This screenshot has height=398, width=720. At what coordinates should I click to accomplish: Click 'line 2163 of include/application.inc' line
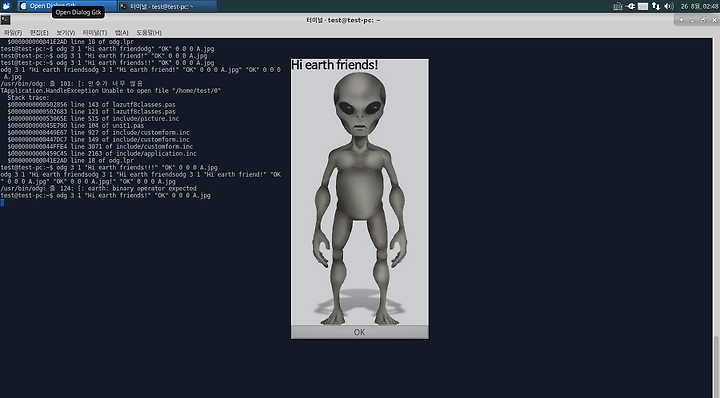102,153
